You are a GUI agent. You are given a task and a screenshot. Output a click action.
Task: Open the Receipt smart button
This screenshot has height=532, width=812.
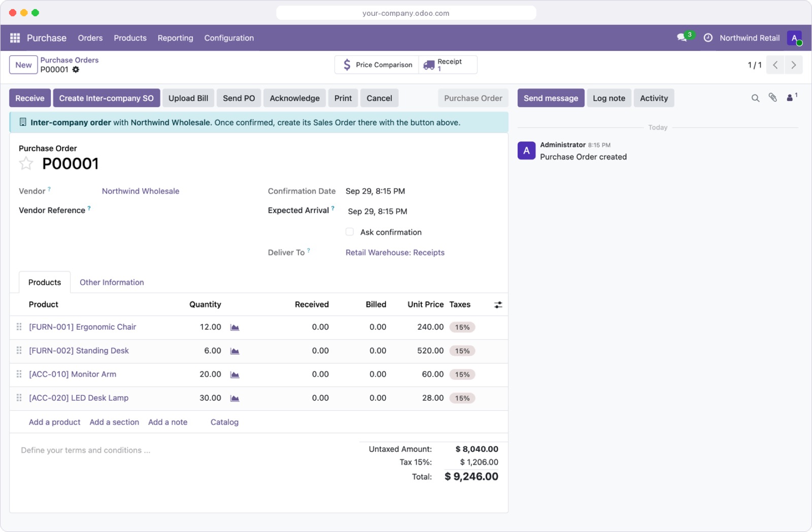(x=448, y=65)
